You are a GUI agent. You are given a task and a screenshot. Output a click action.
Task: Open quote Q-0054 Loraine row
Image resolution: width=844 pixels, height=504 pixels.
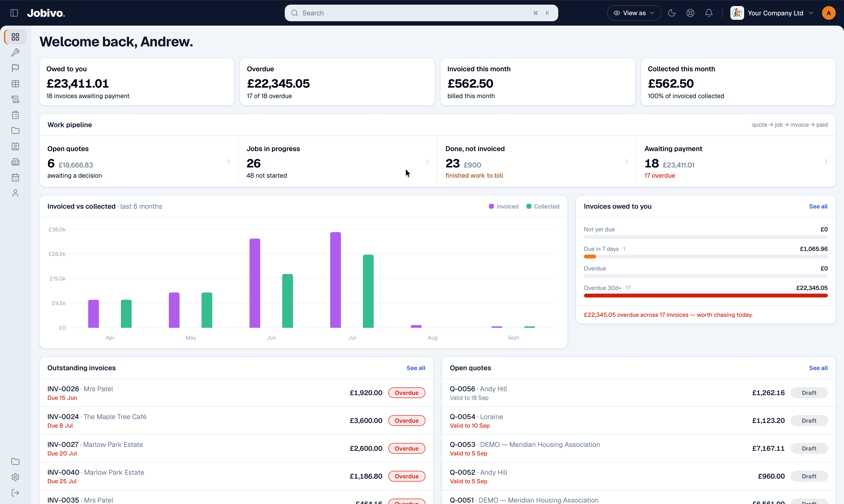(x=638, y=421)
